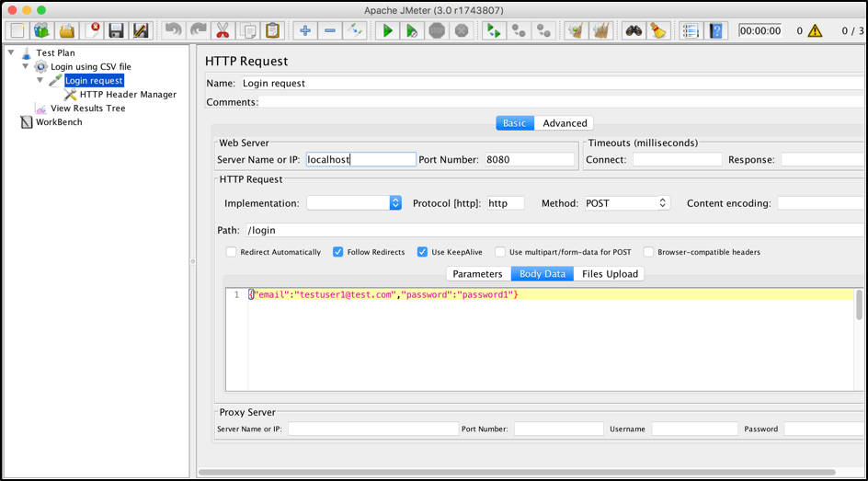The height and width of the screenshot is (481, 868).
Task: Save the test plan with floppy icon
Action: (116, 30)
